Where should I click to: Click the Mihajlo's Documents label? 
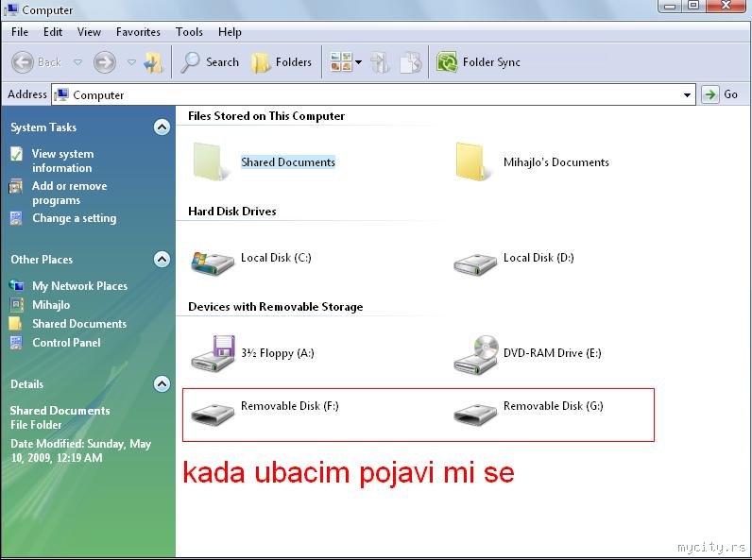pyautogui.click(x=556, y=162)
